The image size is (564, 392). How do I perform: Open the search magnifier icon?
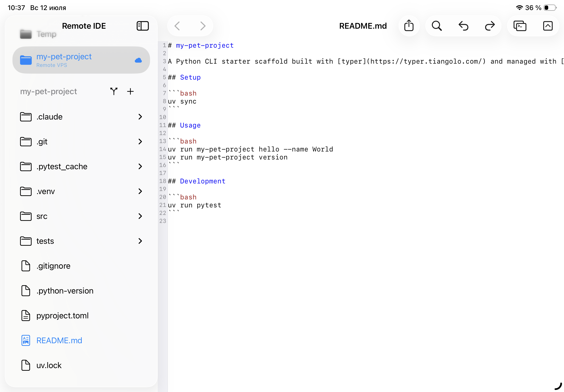(437, 26)
